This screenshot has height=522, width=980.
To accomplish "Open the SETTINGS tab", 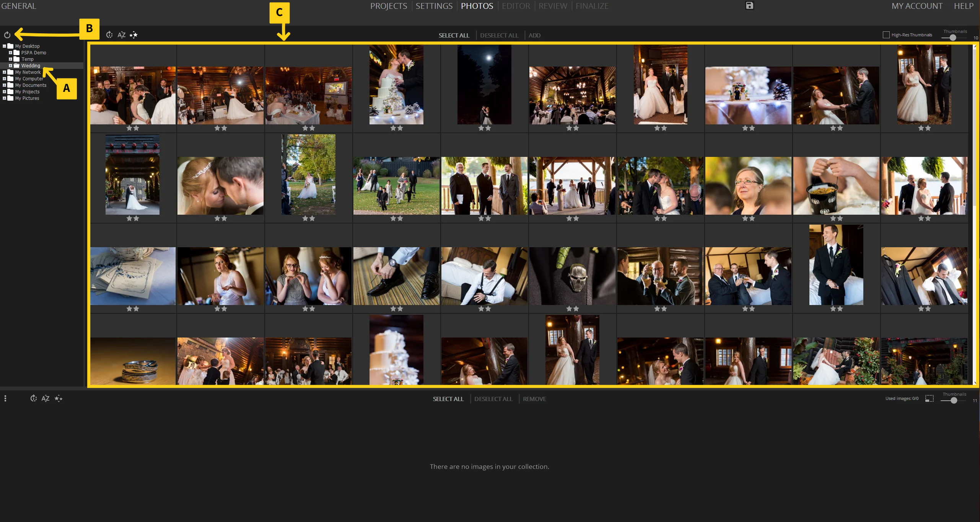I will click(434, 6).
